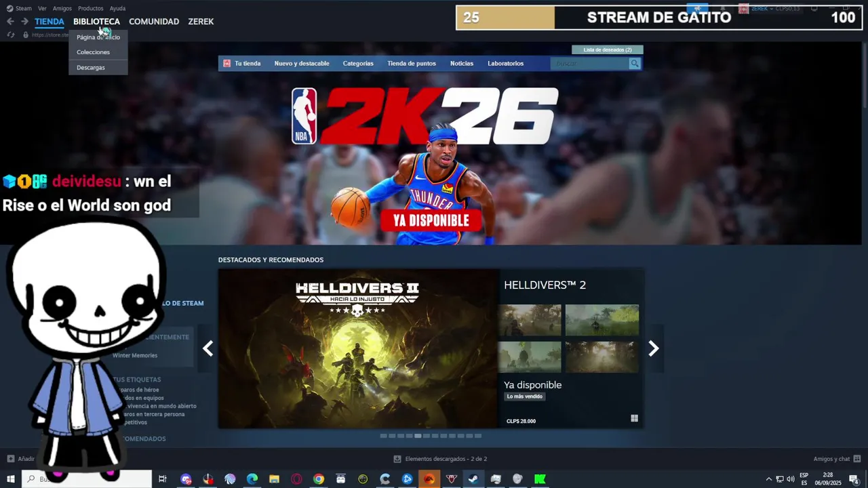Screen dimensions: 868x488
Task: Open the Amigos menu
Action: pyautogui.click(x=62, y=8)
